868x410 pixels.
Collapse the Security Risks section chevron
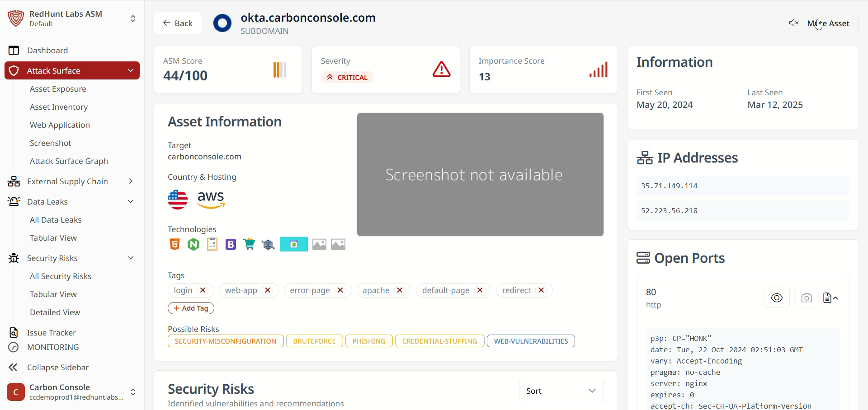click(131, 258)
